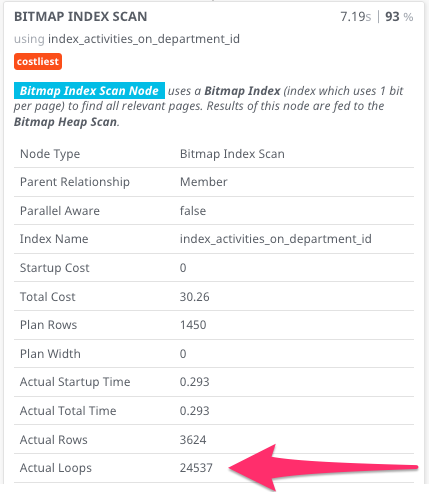Click the Bitmap Index Scan Node label
The image size is (429, 492).
tap(89, 91)
